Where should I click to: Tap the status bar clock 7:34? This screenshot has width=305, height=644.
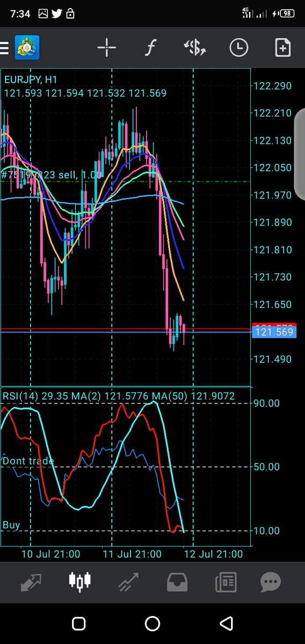point(20,14)
